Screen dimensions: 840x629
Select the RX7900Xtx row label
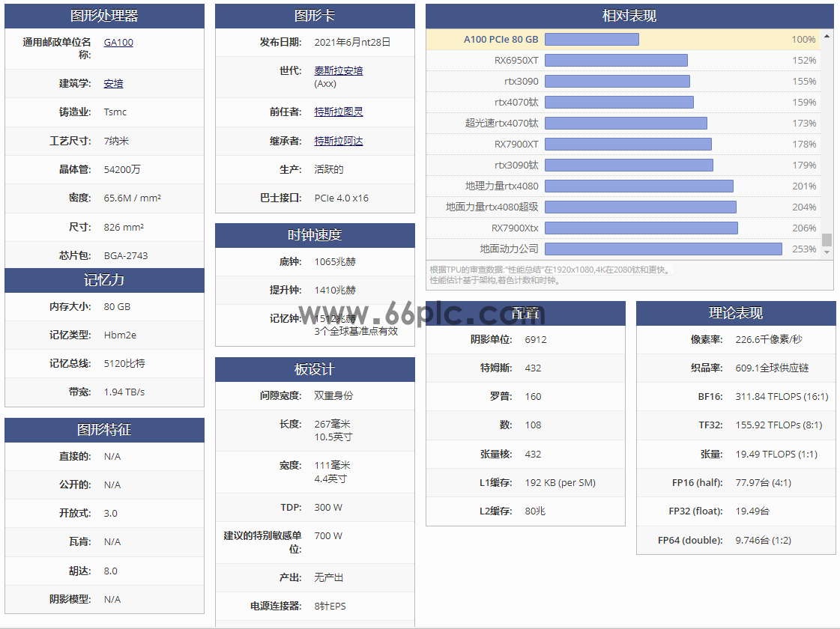tap(515, 228)
